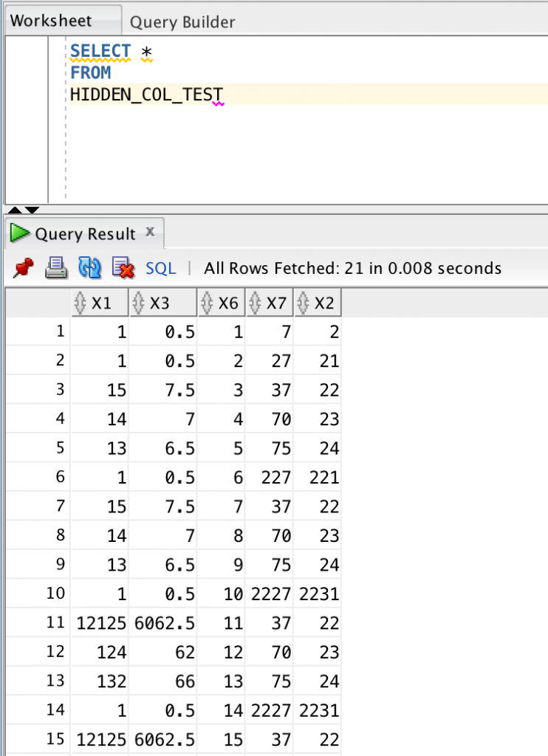Expand editor with the down splitter arrow

click(x=32, y=211)
